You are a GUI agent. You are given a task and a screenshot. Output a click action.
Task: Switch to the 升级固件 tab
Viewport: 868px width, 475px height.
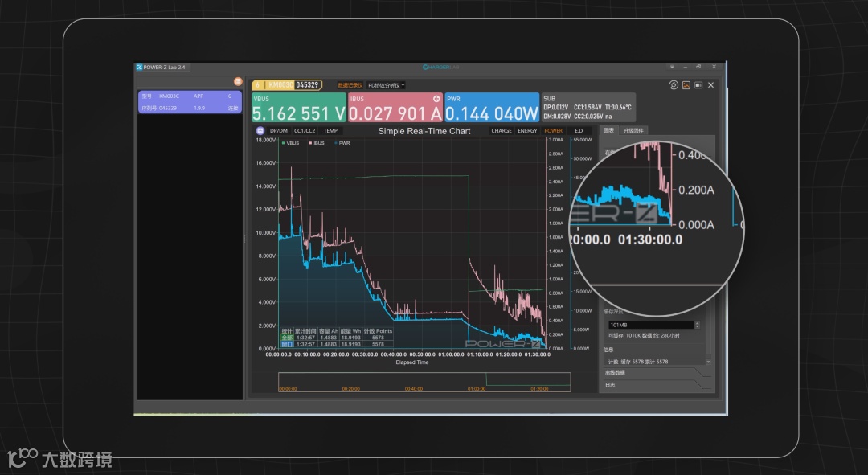tap(633, 131)
